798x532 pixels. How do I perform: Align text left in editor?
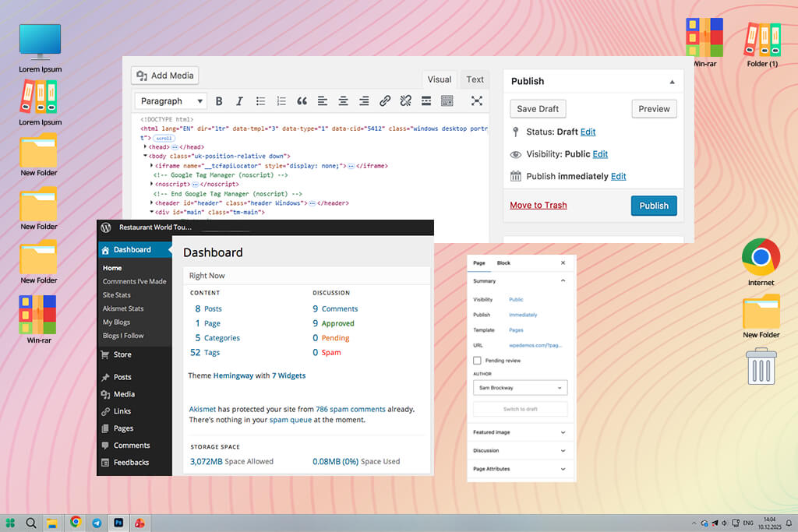(323, 101)
